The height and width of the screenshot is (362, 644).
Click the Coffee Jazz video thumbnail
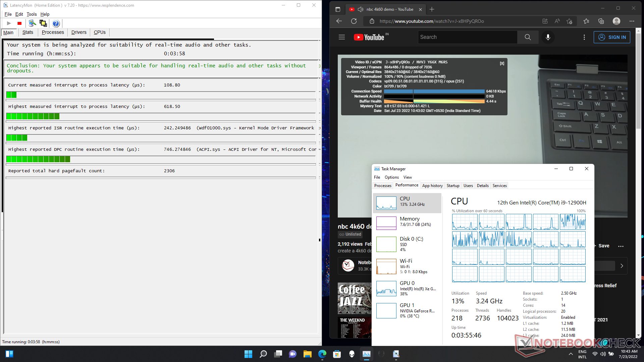pos(354,298)
